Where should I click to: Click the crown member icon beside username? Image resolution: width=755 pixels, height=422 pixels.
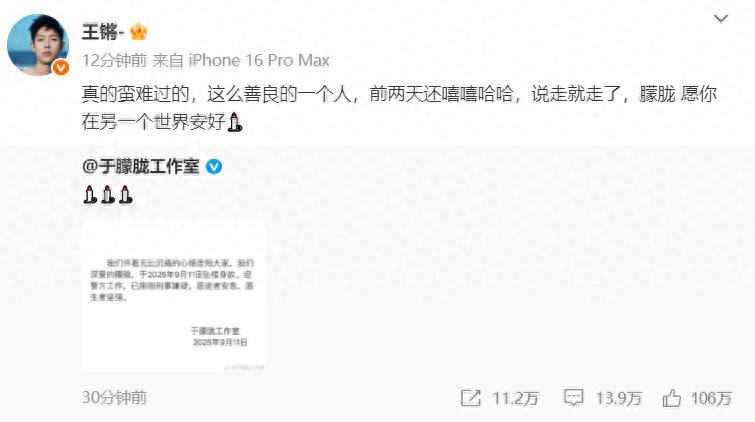(x=138, y=32)
